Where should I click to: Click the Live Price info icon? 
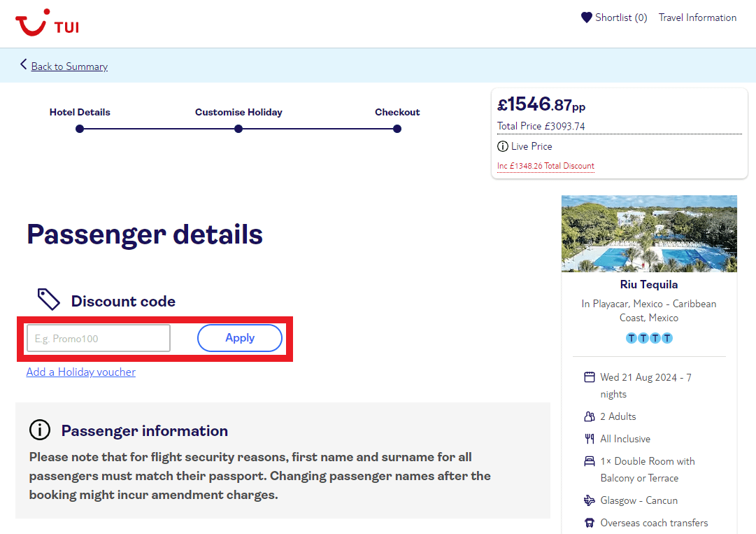tap(502, 146)
